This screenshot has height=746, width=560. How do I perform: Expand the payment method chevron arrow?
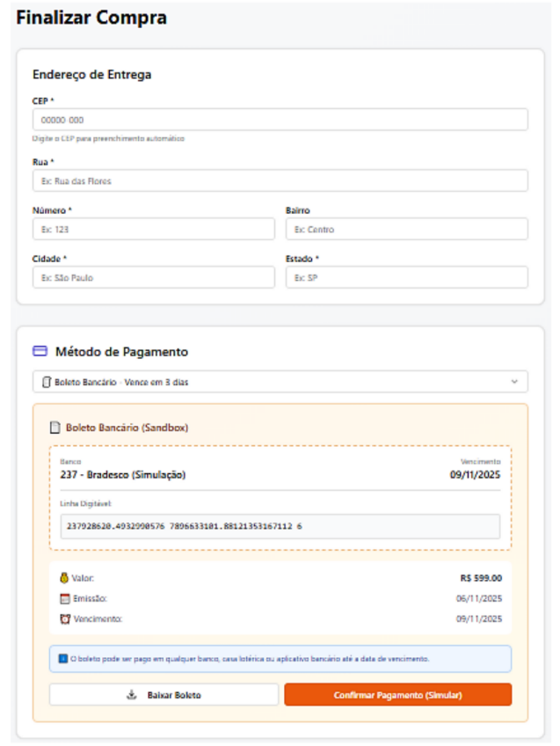[514, 382]
